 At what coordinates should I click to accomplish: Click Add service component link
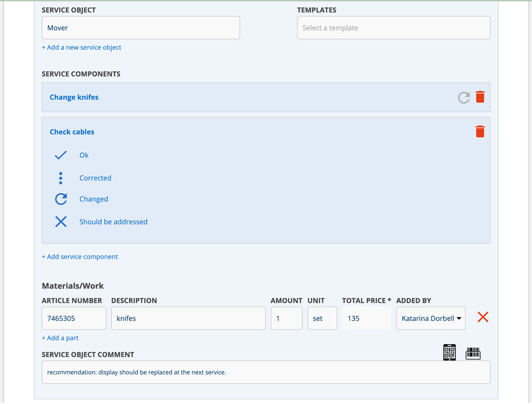point(79,257)
